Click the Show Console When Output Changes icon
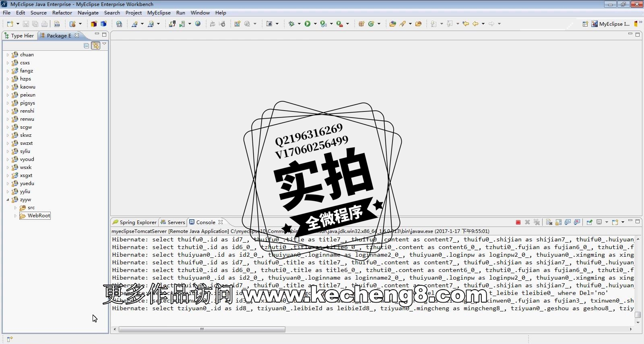The width and height of the screenshot is (644, 344). coord(568,222)
